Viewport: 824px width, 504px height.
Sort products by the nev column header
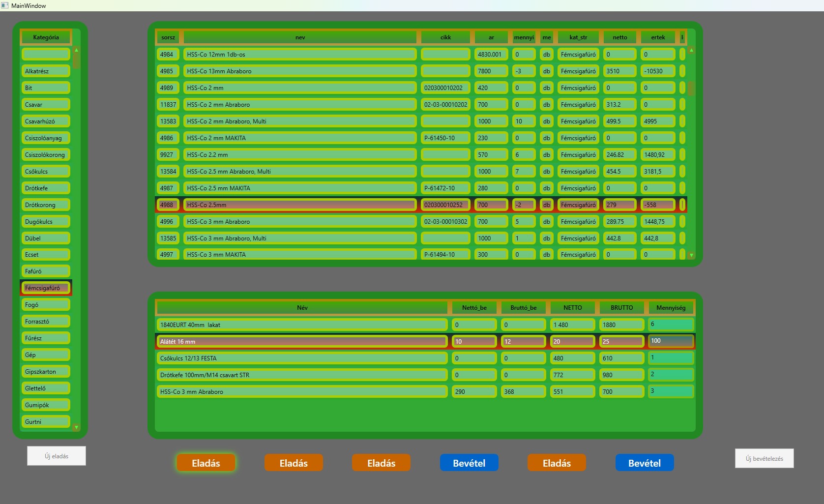(x=300, y=37)
